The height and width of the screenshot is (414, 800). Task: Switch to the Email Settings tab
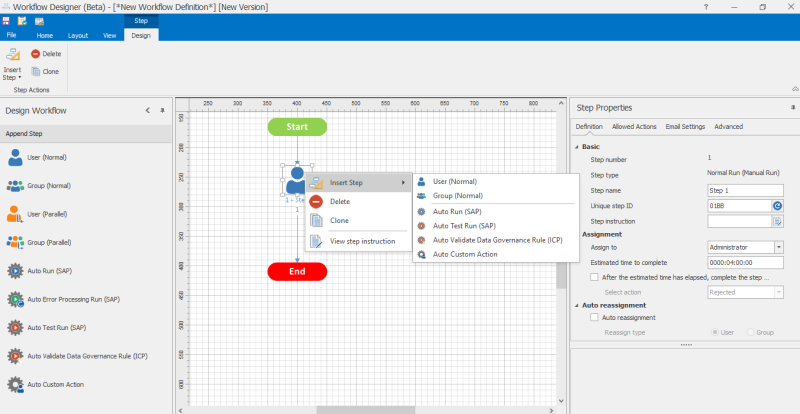click(685, 127)
